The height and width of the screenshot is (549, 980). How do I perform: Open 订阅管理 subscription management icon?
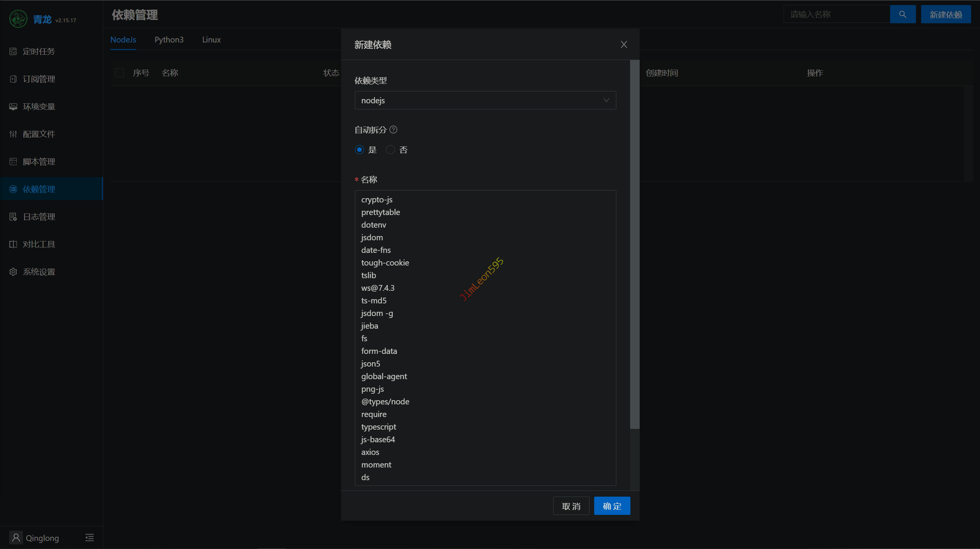13,79
